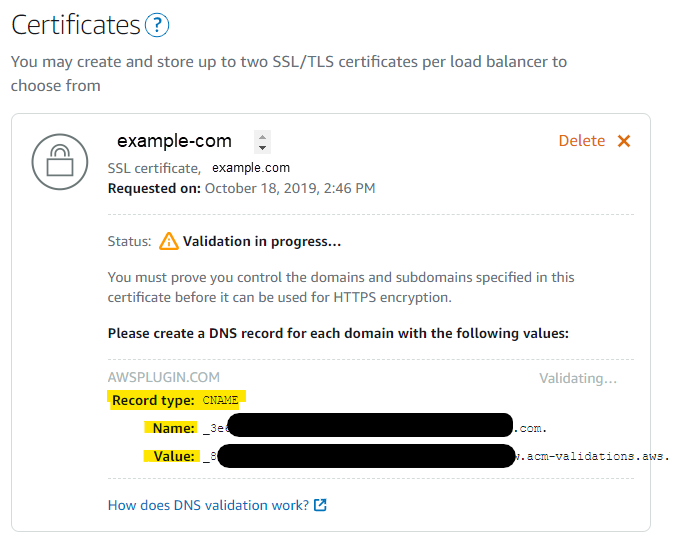The image size is (673, 540).
Task: Click the acm-validations.aws value ending
Action: [x=598, y=457]
